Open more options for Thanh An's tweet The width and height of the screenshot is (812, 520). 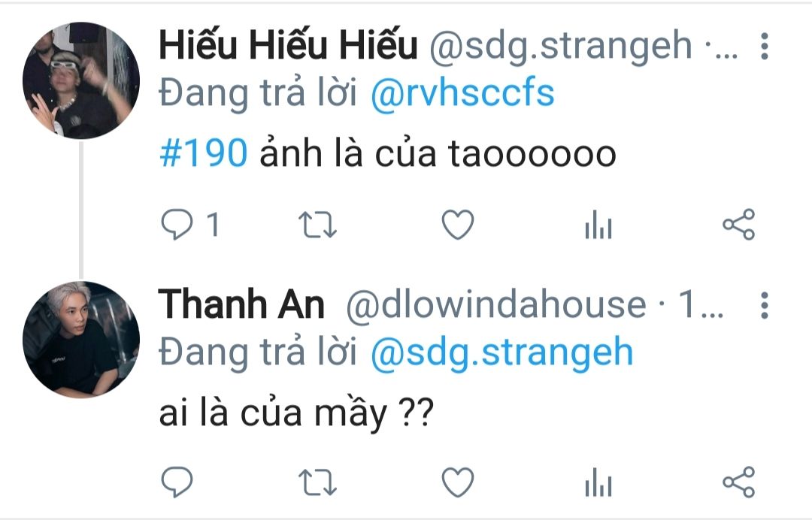(765, 305)
